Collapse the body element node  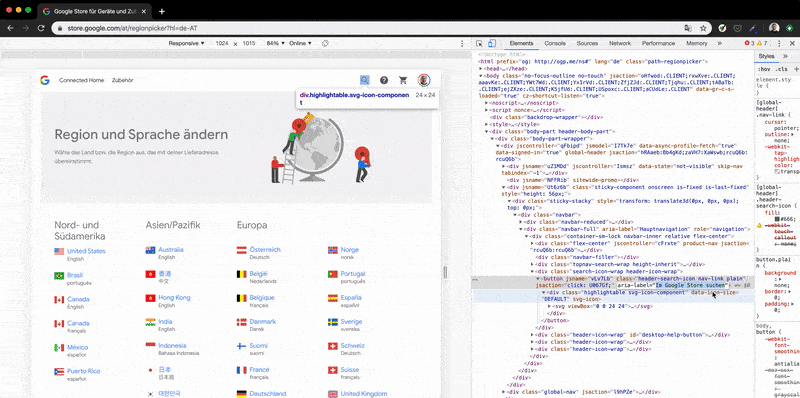click(481, 76)
